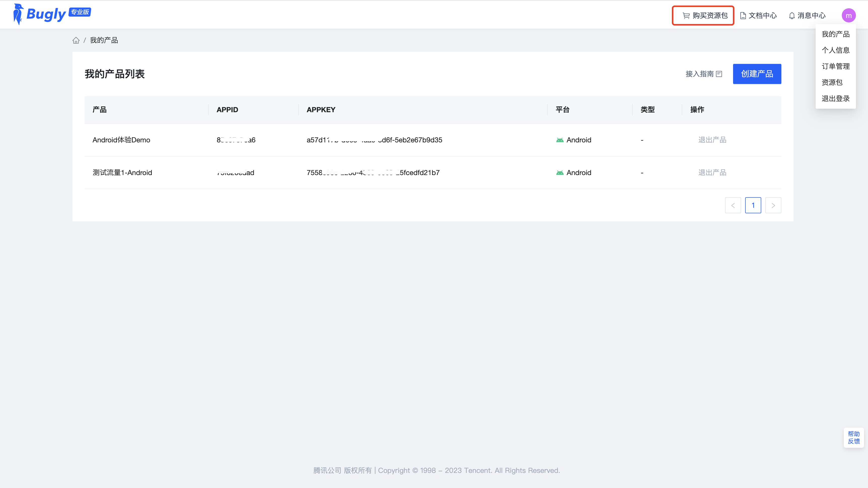This screenshot has width=868, height=488.
Task: Open the home icon in breadcrumb
Action: (x=76, y=40)
